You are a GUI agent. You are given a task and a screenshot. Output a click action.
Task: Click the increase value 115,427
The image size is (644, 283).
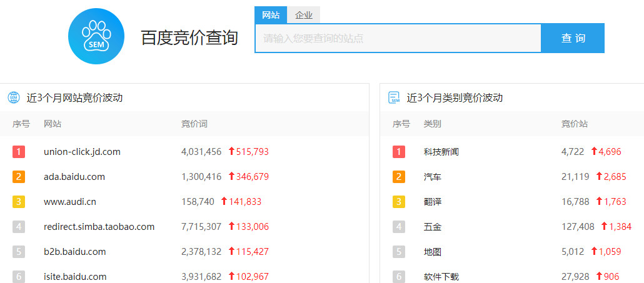[x=252, y=252]
